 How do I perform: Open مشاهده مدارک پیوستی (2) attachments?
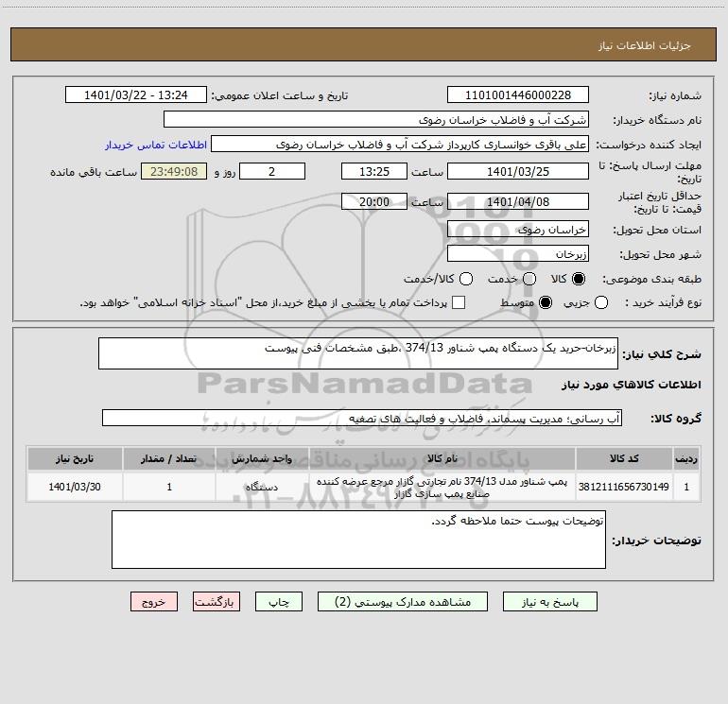click(x=403, y=602)
